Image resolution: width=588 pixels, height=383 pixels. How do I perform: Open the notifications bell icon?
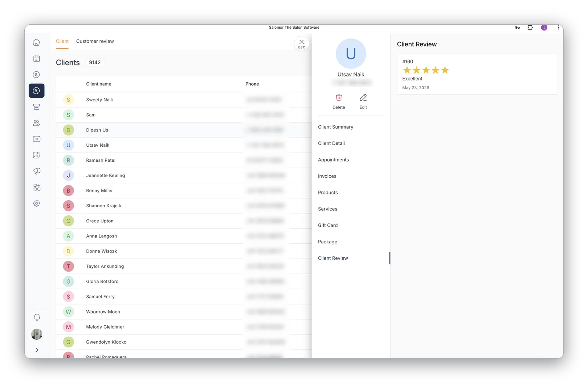click(x=37, y=317)
